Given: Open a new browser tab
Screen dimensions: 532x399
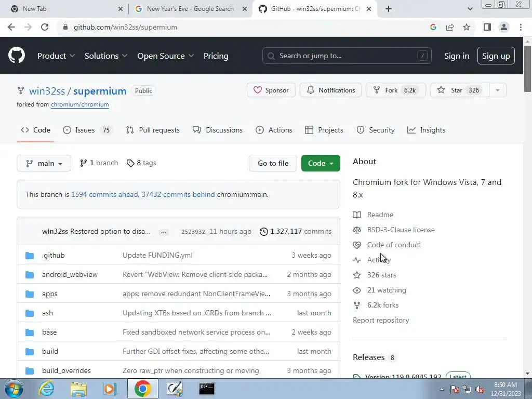Looking at the screenshot, I should 389,9.
